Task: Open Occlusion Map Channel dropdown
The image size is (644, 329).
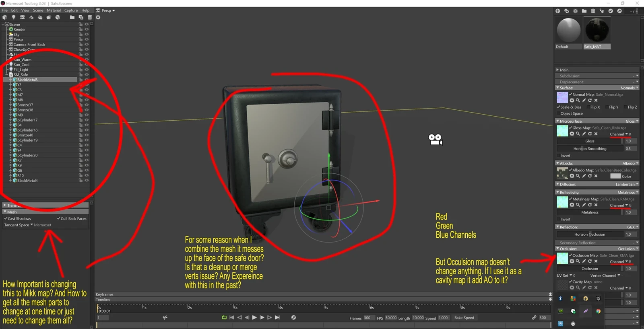Action: pos(620,262)
